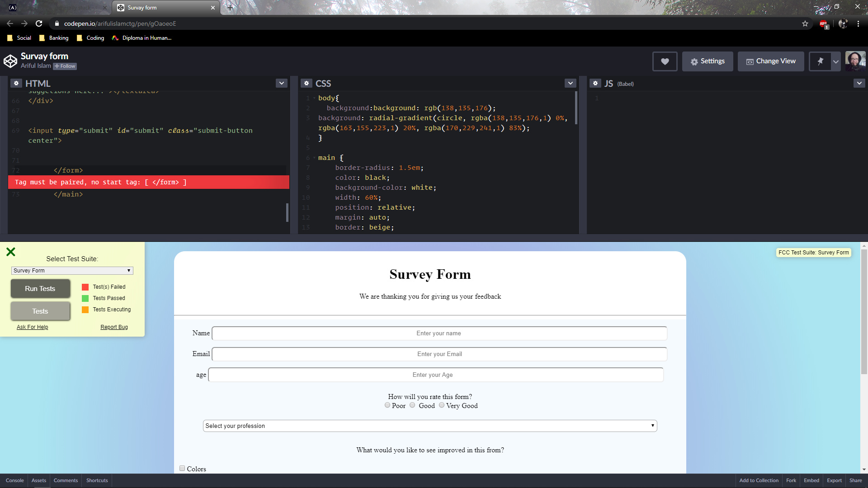This screenshot has width=868, height=488.
Task: Click the CodePen logo next to Survay form
Action: pyautogui.click(x=10, y=60)
